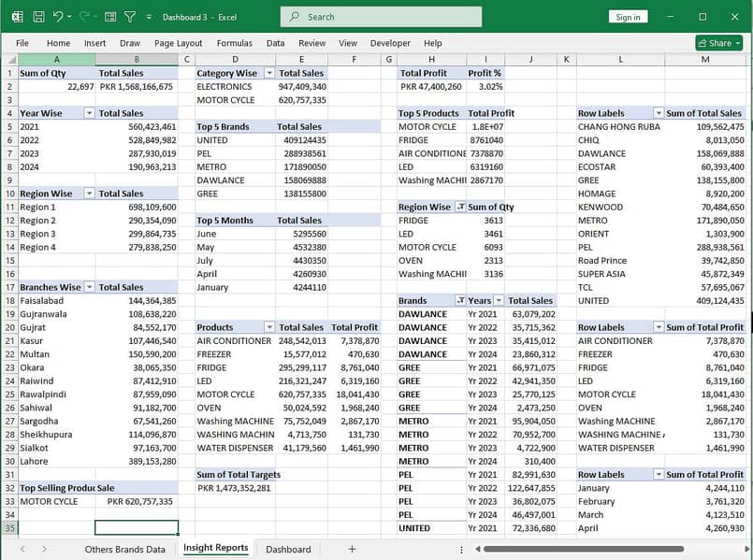This screenshot has height=560, width=753.
Task: Open the Region Wise filter dropdown in column A
Action: pyautogui.click(x=89, y=194)
